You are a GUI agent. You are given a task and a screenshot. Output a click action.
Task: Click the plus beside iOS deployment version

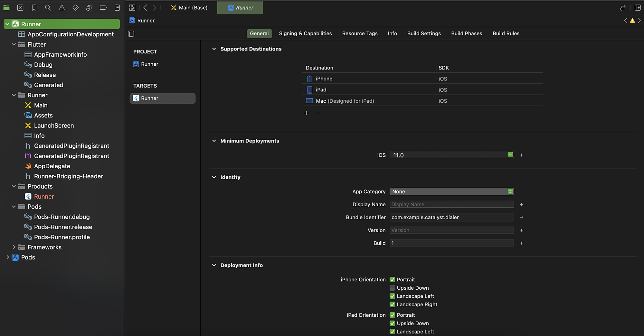coord(521,155)
